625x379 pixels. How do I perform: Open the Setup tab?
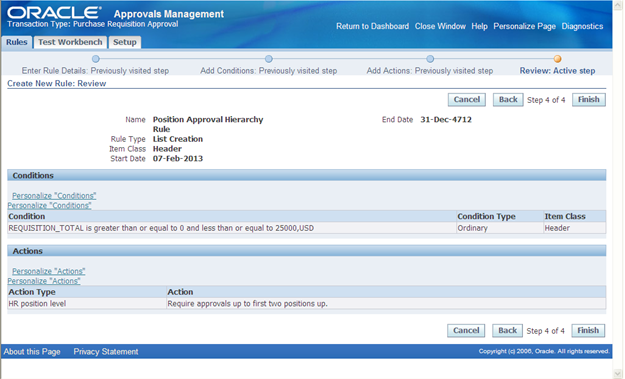pos(125,42)
